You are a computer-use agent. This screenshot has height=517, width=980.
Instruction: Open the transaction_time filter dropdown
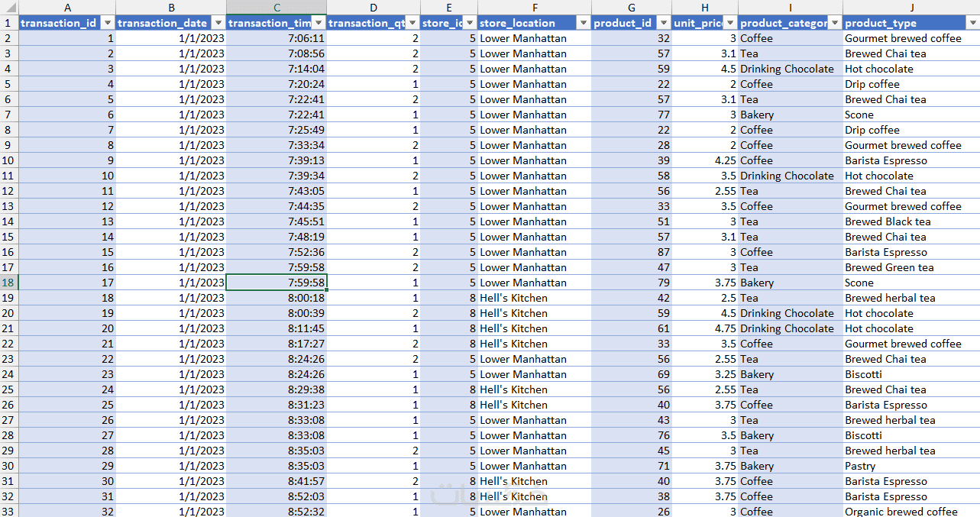tap(319, 23)
